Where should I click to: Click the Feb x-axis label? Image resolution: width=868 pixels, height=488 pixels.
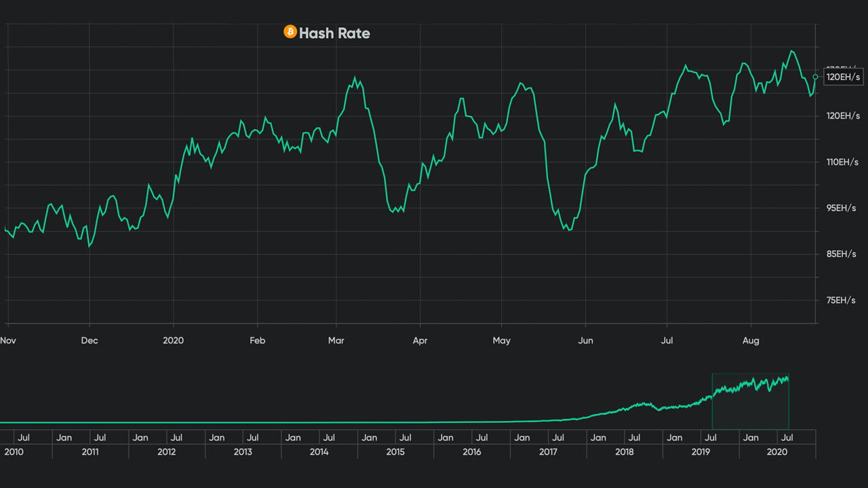[258, 340]
